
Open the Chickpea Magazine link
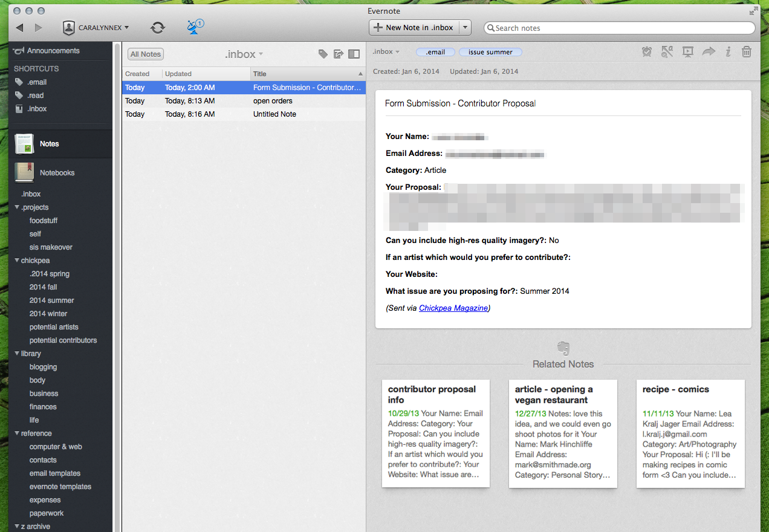tap(453, 308)
